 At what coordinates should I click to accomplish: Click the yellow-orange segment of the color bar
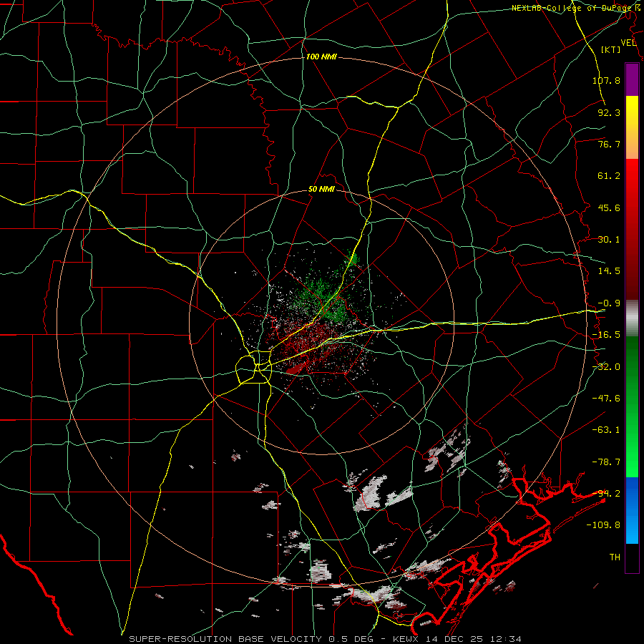632,127
